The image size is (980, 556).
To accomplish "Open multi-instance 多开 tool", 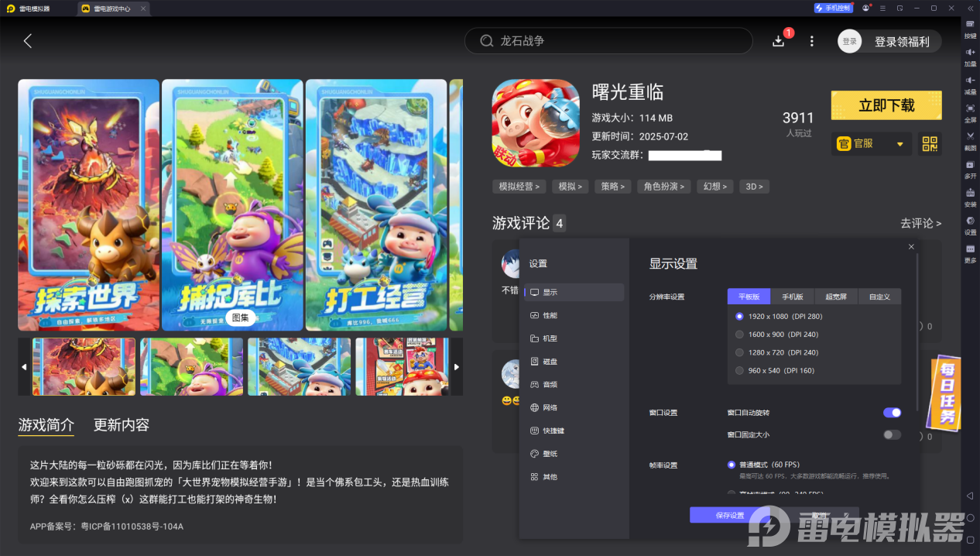I will [970, 169].
